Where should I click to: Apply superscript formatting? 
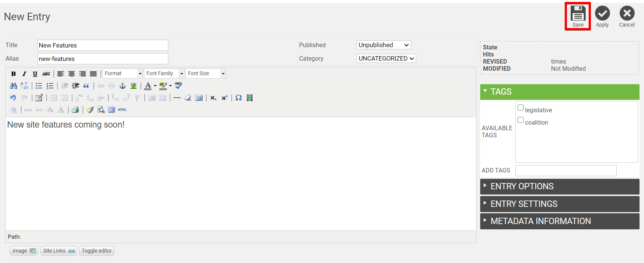pyautogui.click(x=224, y=98)
